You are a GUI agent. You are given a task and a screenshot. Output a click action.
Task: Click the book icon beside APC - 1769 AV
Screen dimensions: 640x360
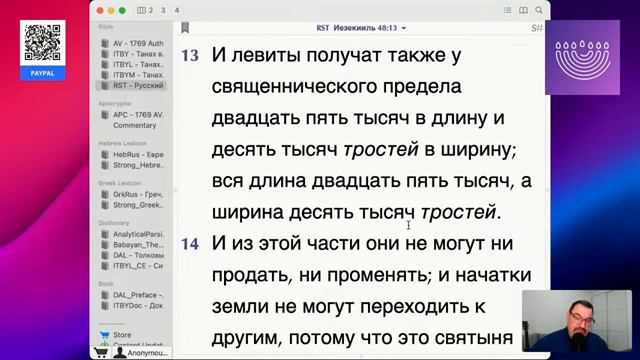pos(105,115)
